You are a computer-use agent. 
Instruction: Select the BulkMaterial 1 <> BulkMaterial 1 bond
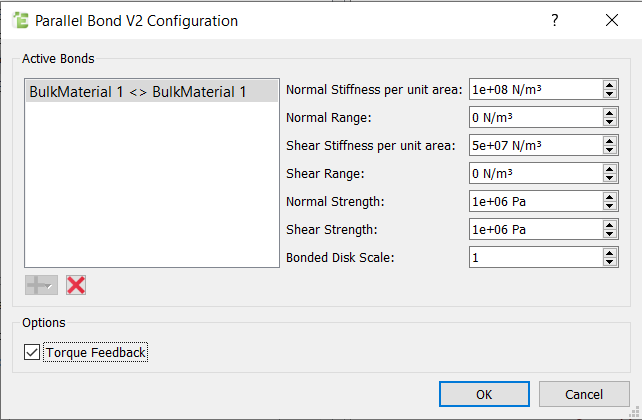[x=138, y=92]
